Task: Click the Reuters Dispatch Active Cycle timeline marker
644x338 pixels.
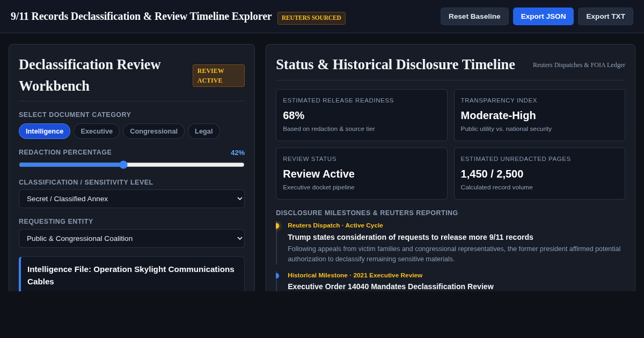Action: pos(276,226)
